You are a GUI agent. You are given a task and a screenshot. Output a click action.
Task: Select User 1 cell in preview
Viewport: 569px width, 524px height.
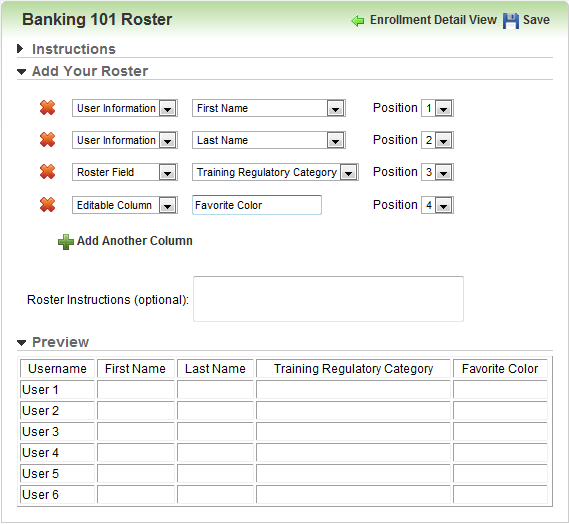(x=57, y=390)
